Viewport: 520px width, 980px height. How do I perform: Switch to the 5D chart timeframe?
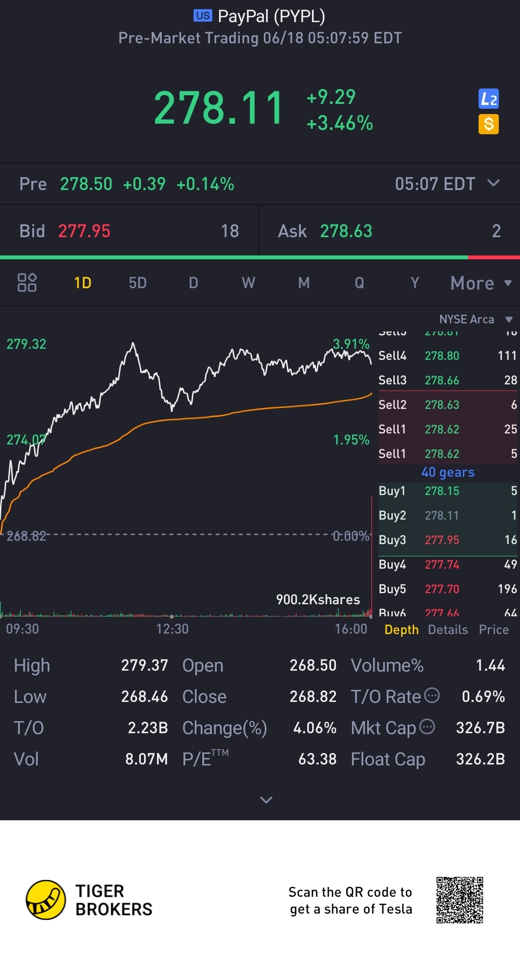pyautogui.click(x=138, y=283)
